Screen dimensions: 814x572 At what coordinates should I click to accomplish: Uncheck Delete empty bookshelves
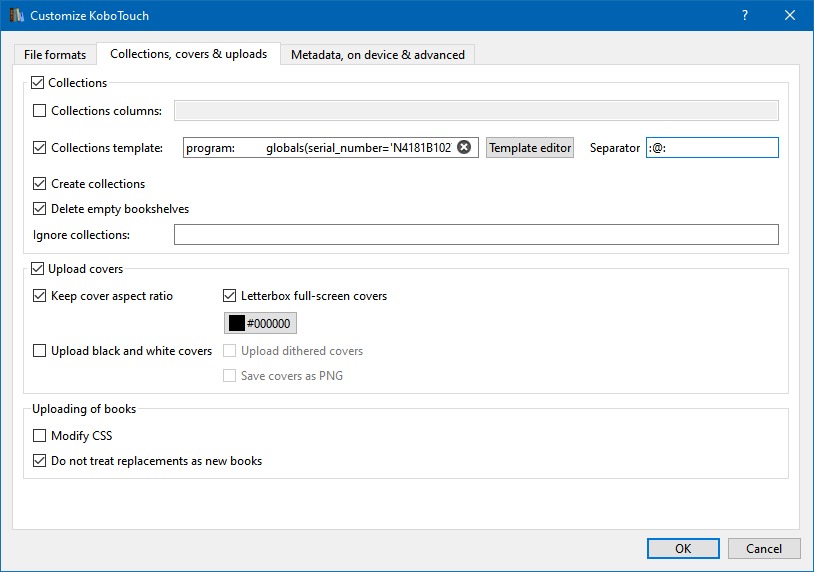point(40,209)
